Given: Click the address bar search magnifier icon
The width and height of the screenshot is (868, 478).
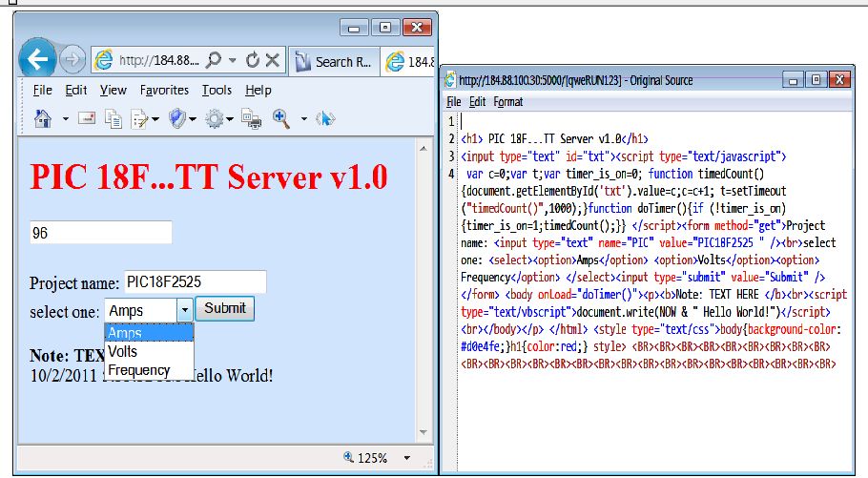Looking at the screenshot, I should [215, 61].
